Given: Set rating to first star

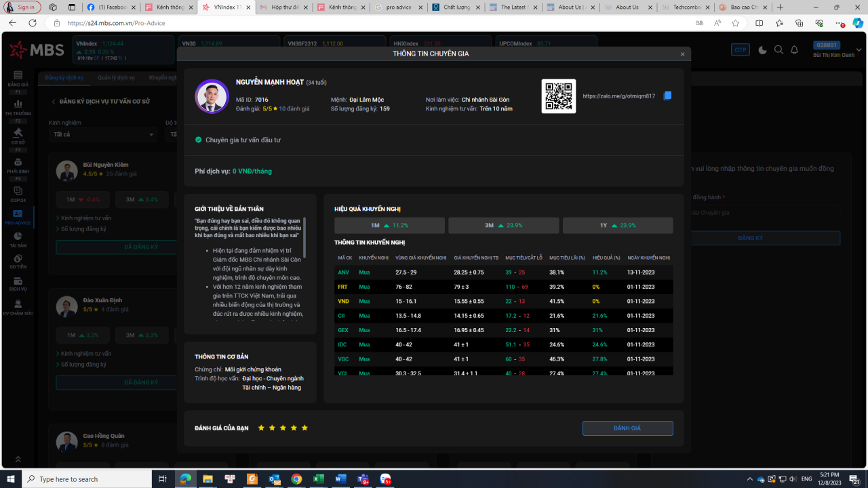Looking at the screenshot, I should pos(261,428).
